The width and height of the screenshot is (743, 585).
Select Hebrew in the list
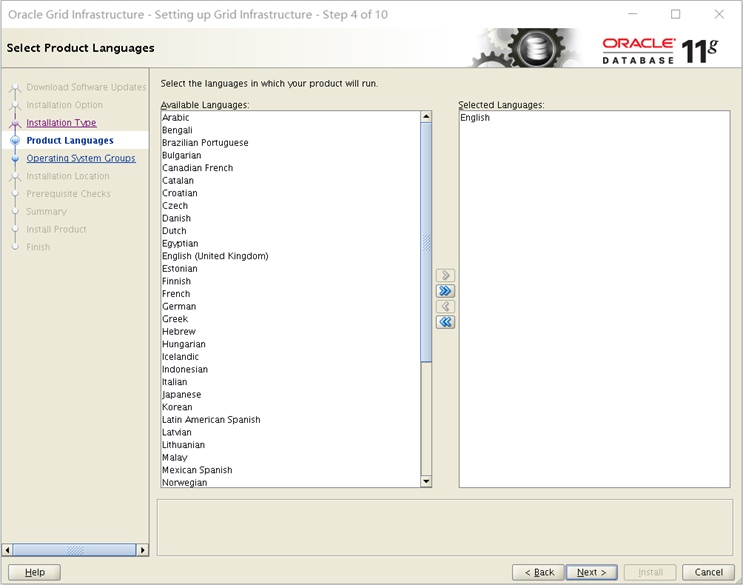[x=290, y=332]
